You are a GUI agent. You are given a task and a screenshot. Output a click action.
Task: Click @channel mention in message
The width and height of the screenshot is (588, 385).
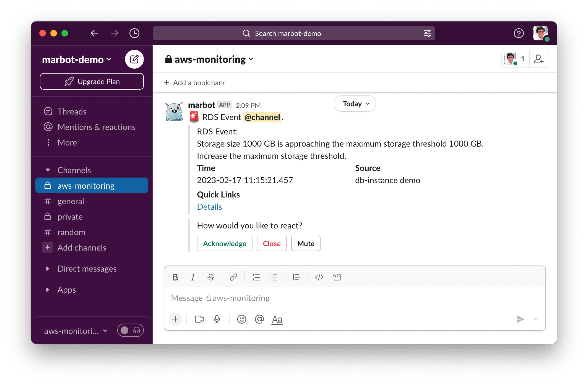[x=262, y=117]
